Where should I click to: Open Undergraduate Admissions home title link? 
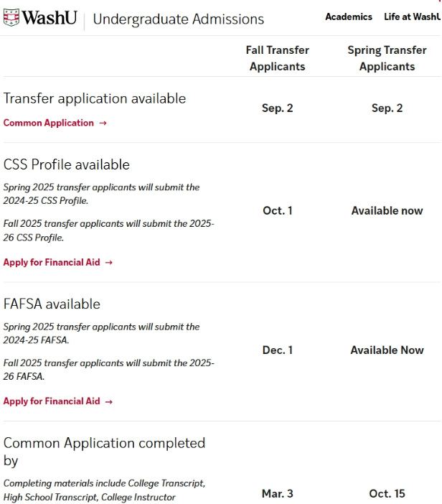pyautogui.click(x=178, y=19)
